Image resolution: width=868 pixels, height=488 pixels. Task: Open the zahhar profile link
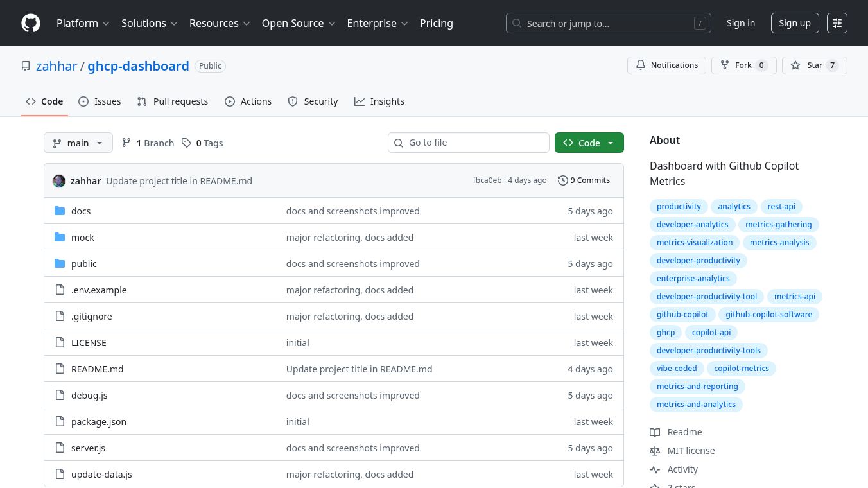click(x=56, y=65)
